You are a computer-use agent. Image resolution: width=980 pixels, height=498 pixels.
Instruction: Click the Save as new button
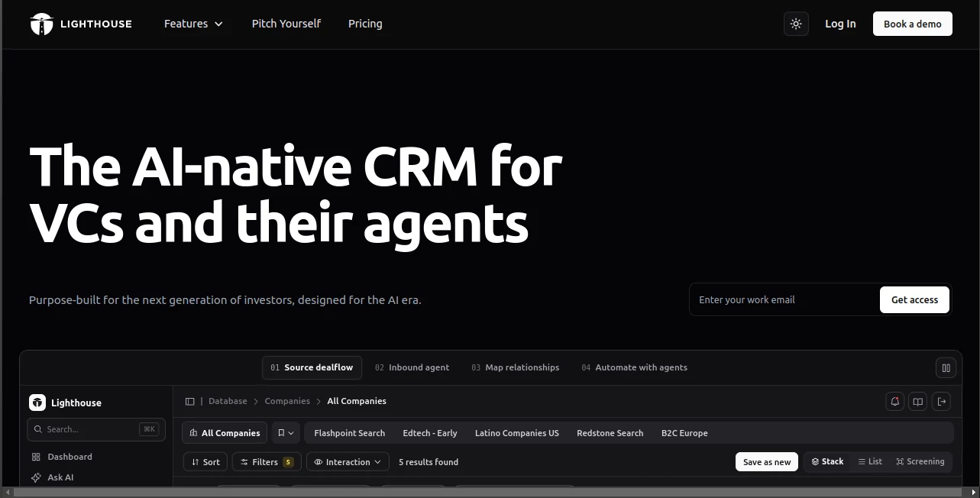point(767,462)
